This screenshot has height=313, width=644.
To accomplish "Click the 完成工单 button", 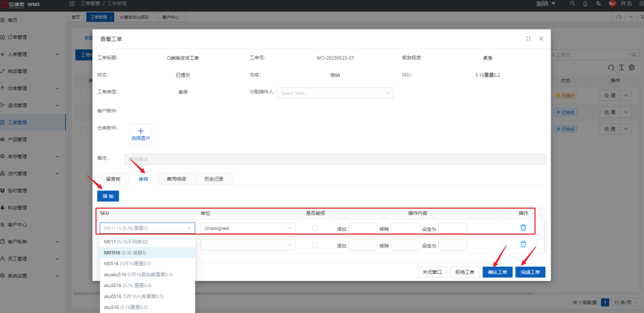I will coord(530,272).
